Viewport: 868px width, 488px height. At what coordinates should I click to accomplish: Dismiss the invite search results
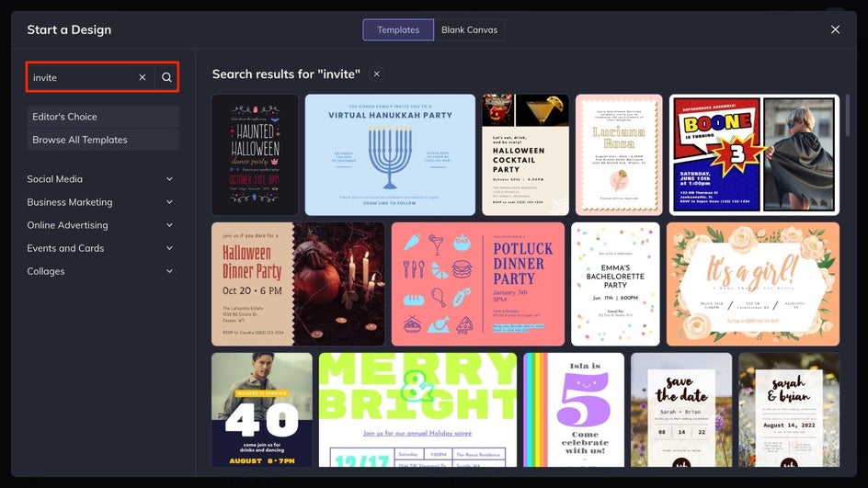tap(376, 74)
